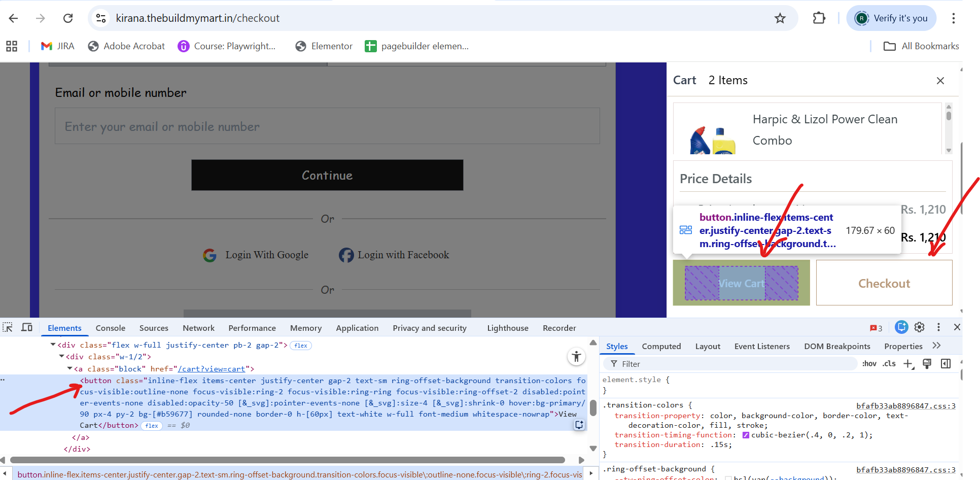The image size is (980, 480).
Task: Open the Adobe Acrobat bookmark
Action: point(126,46)
